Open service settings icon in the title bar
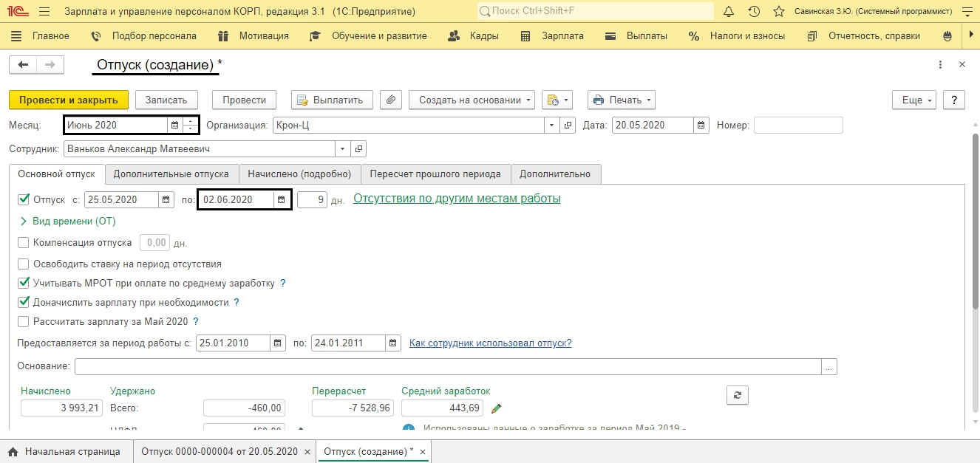The image size is (980, 463). point(966,12)
